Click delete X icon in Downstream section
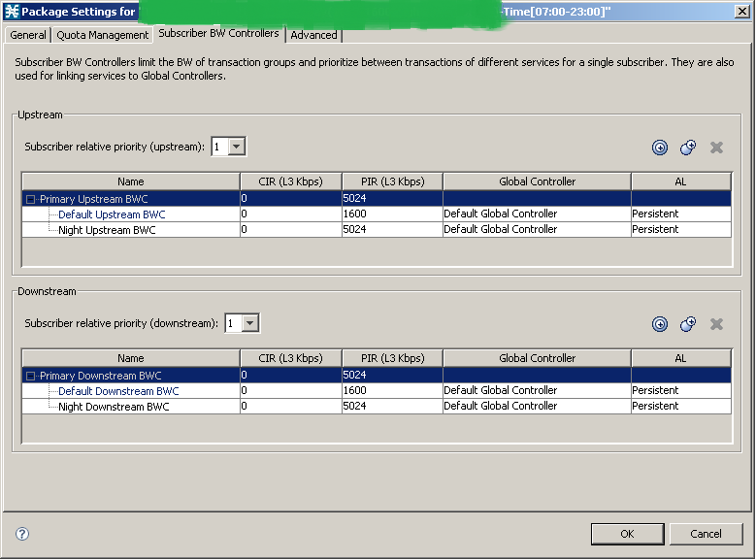Viewport: 756px width, 560px height. click(716, 324)
